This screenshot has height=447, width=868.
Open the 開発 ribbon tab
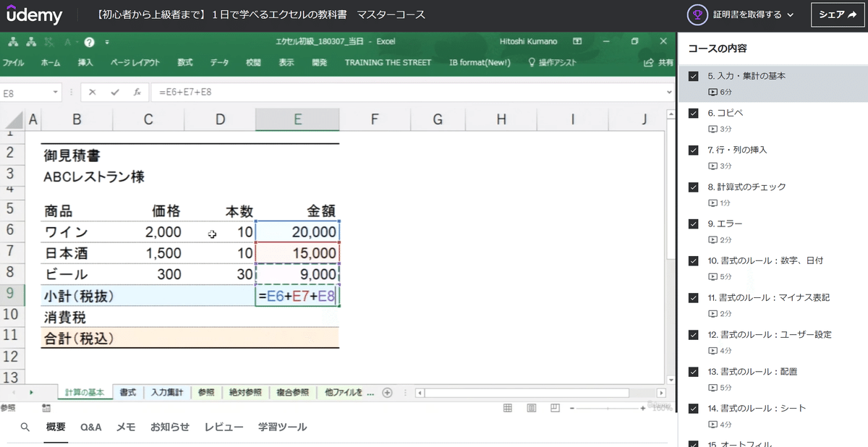click(319, 62)
